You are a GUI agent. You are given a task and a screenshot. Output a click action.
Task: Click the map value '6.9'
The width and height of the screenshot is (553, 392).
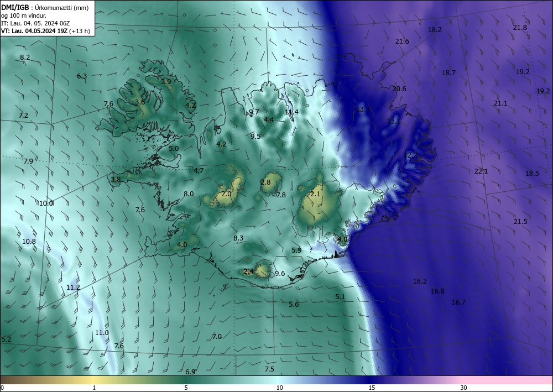190,372
